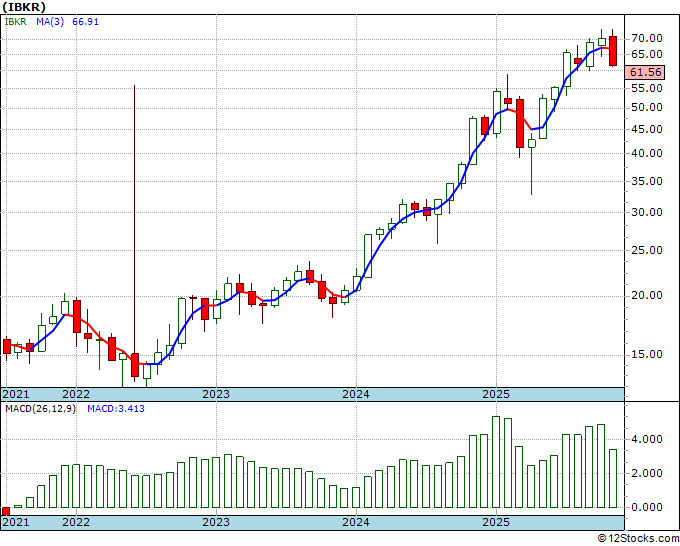Click 2023 on the MACD panel timeline
The height and width of the screenshot is (546, 680).
[216, 522]
